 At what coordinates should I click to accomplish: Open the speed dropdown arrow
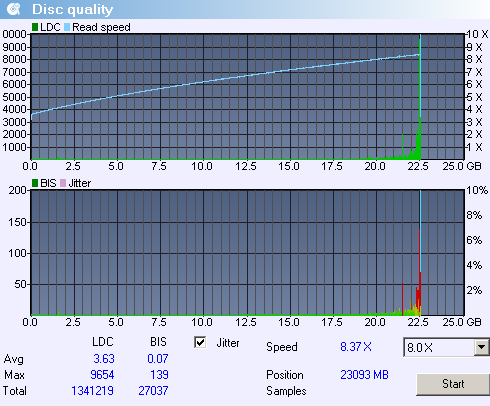pos(481,347)
